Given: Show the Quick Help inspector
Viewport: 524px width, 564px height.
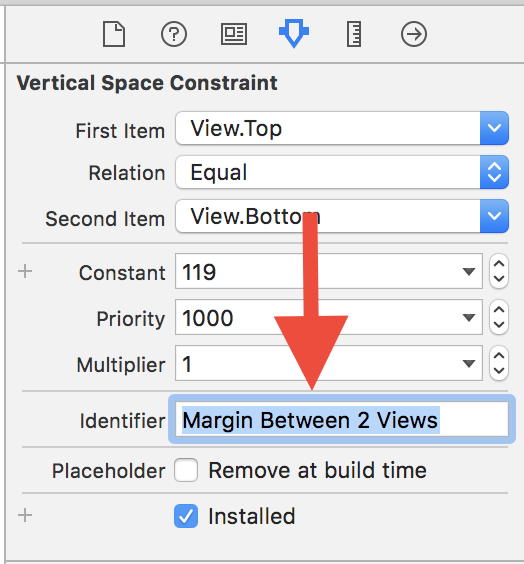Looking at the screenshot, I should coord(174,34).
